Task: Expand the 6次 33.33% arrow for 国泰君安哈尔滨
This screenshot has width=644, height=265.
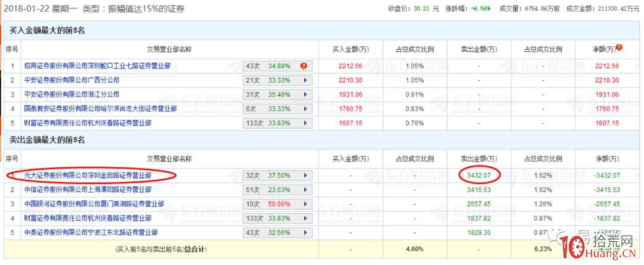Action: pos(305,109)
